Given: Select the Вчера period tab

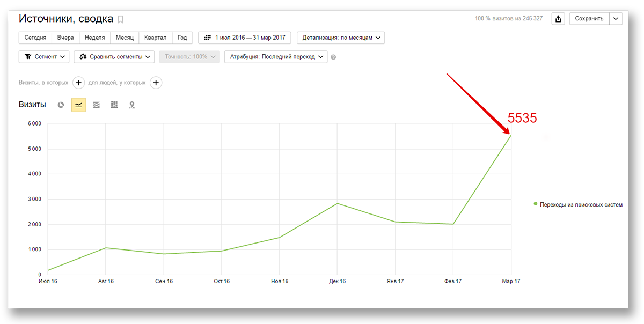Looking at the screenshot, I should 65,38.
